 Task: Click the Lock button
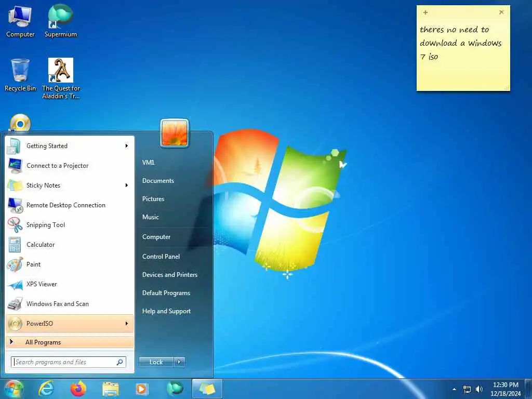156,362
